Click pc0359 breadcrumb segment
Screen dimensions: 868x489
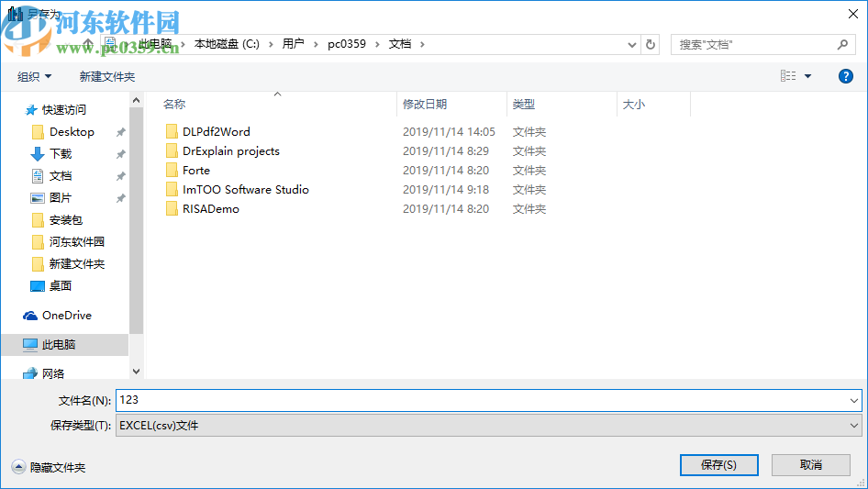click(347, 44)
